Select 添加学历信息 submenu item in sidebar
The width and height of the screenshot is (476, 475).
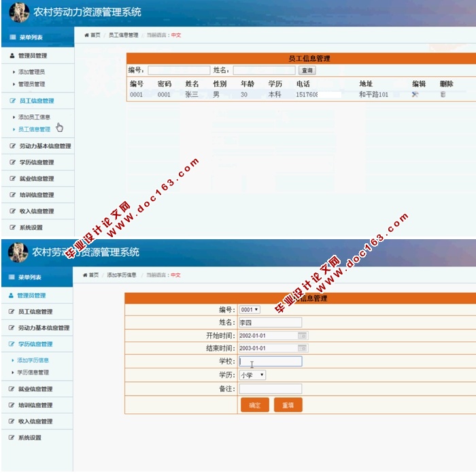(x=33, y=360)
